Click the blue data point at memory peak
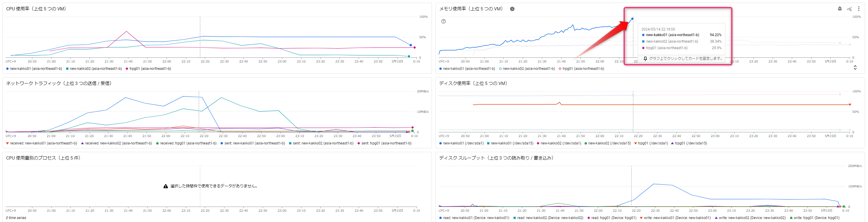Screen dimensions: 868x222 [x=632, y=19]
